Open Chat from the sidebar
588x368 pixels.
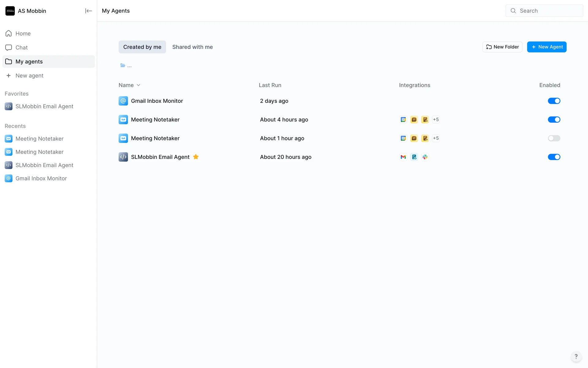(x=21, y=48)
